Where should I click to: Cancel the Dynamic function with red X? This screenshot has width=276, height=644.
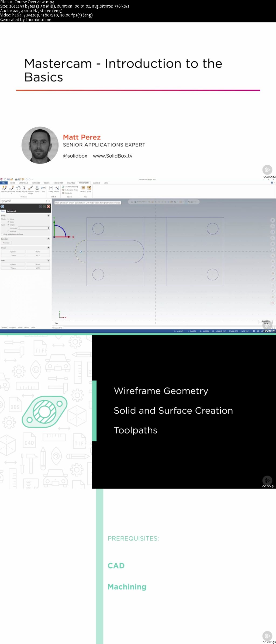point(49,206)
